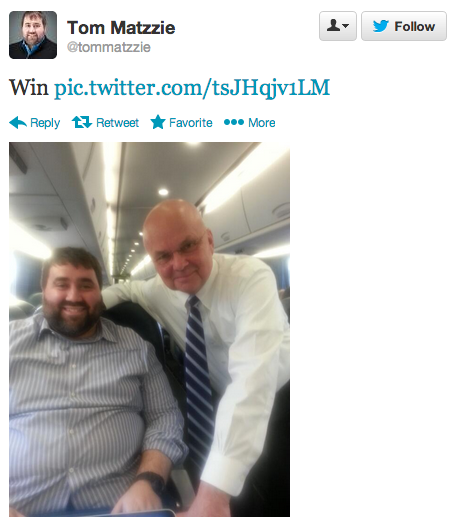Click the Favorite star icon
The height and width of the screenshot is (526, 456).
click(158, 122)
